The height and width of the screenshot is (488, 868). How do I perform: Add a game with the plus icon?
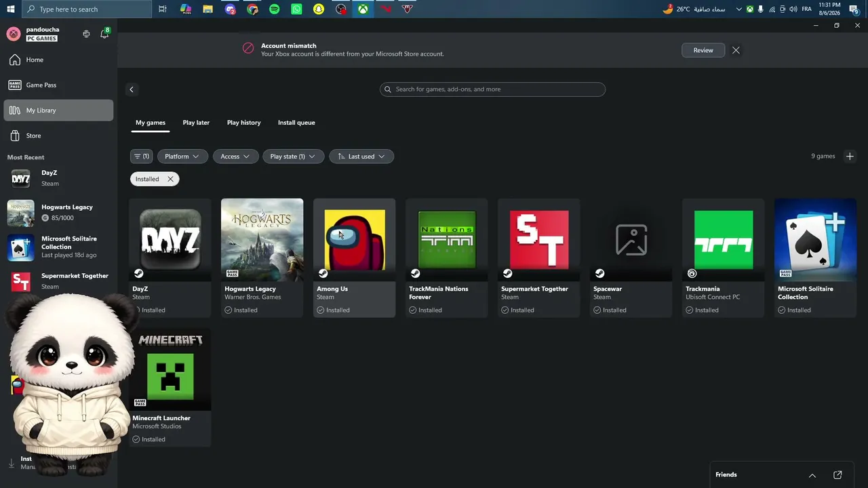tap(850, 157)
